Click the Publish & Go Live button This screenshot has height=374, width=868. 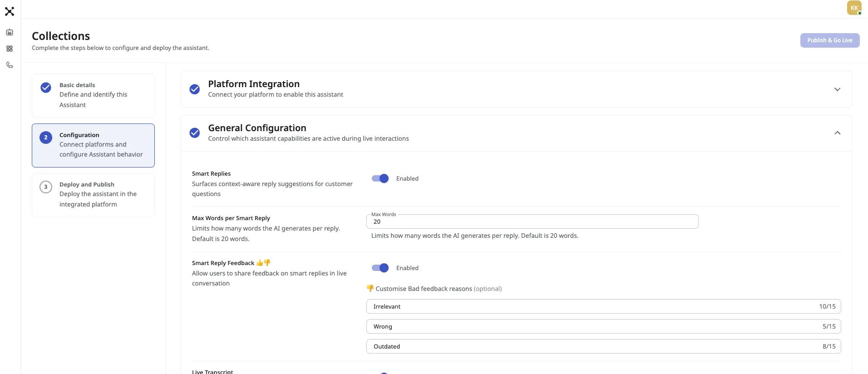point(830,40)
